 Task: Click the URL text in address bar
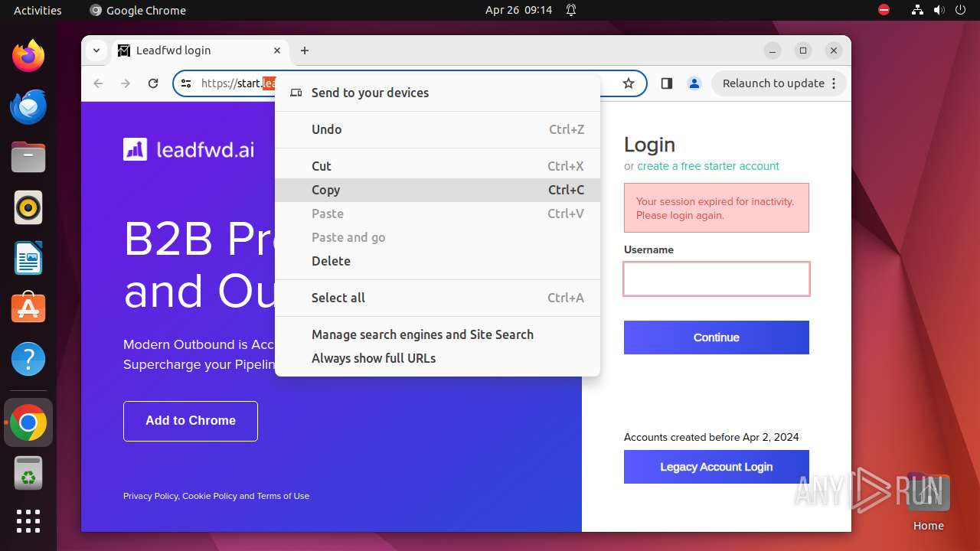237,83
